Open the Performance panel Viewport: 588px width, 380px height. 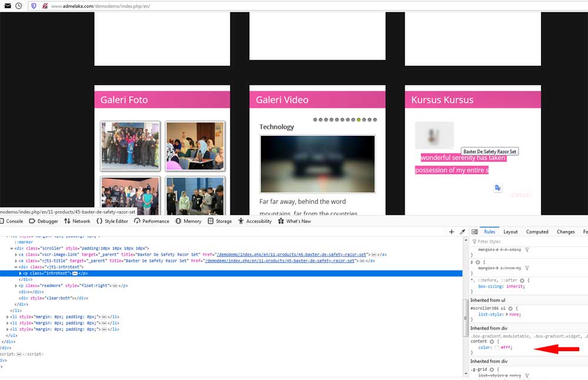tap(152, 221)
